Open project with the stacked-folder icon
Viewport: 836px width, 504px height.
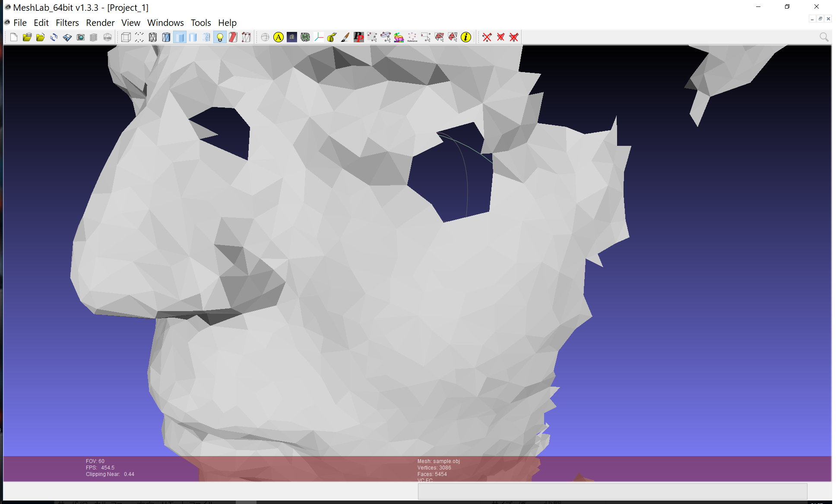click(x=27, y=38)
